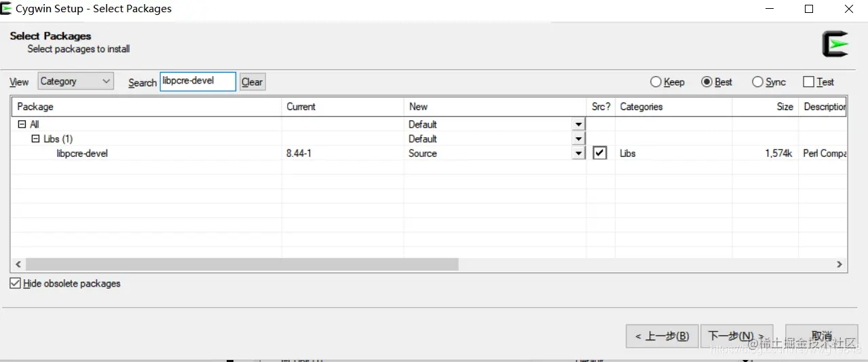Cancel setup with the 取消 button
Viewport: 868px width, 362px height.
click(x=821, y=336)
